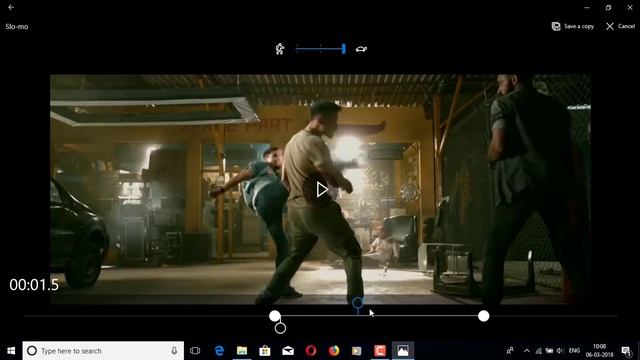Restore down the Slo-mo window
The image size is (640, 360).
(609, 7)
